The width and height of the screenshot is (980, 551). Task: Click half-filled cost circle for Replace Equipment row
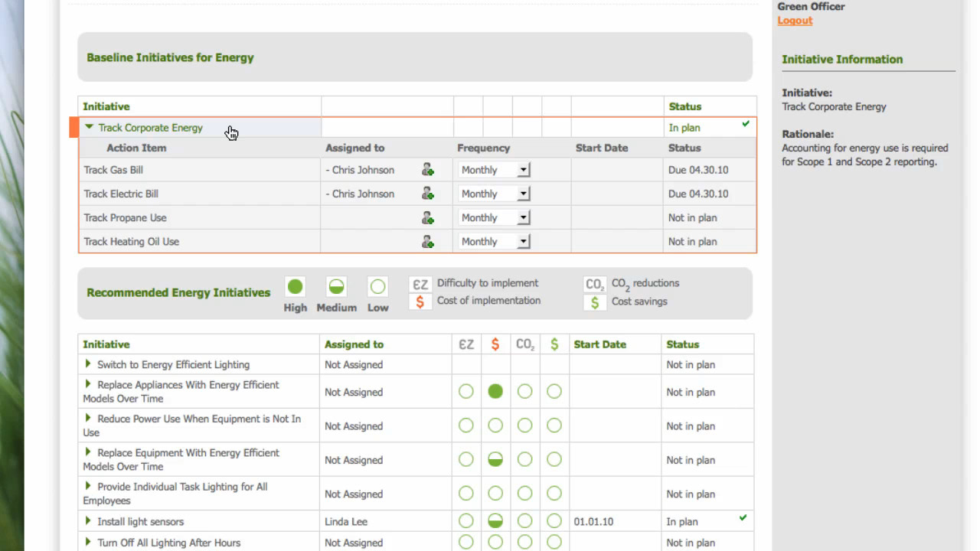495,460
